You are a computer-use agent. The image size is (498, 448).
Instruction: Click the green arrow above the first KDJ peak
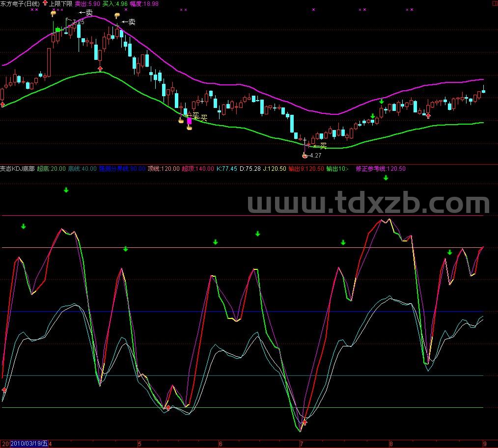[24, 227]
